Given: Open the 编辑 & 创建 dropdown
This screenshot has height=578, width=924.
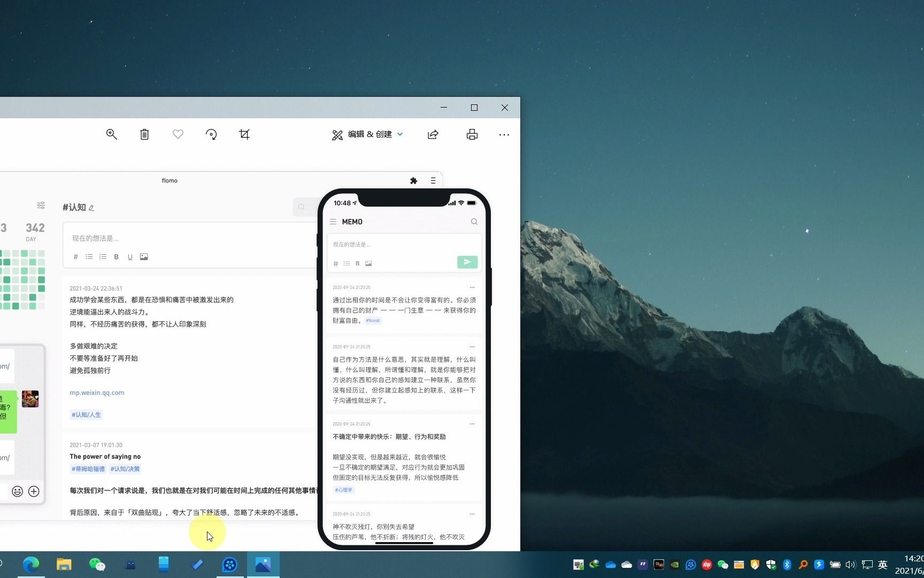Looking at the screenshot, I should pos(367,134).
